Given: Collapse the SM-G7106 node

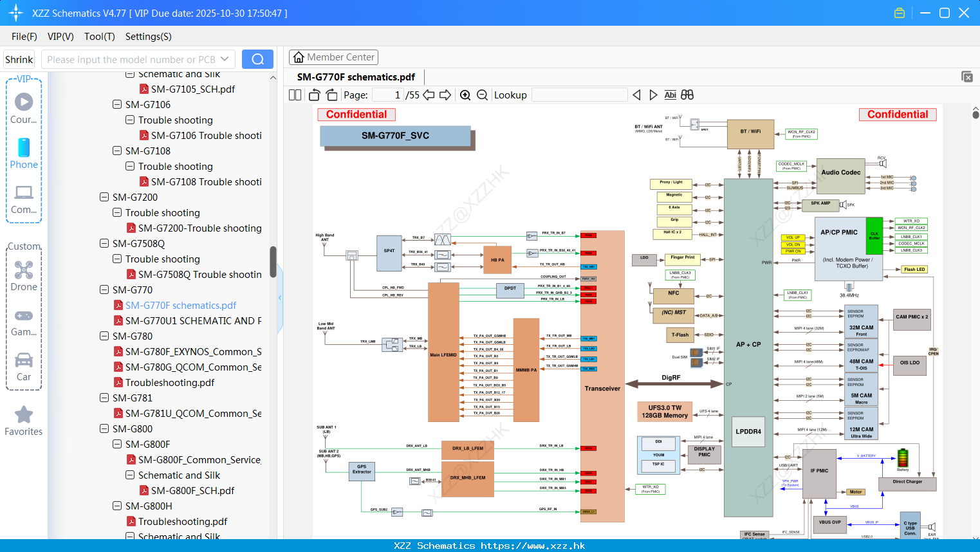Looking at the screenshot, I should pos(117,104).
